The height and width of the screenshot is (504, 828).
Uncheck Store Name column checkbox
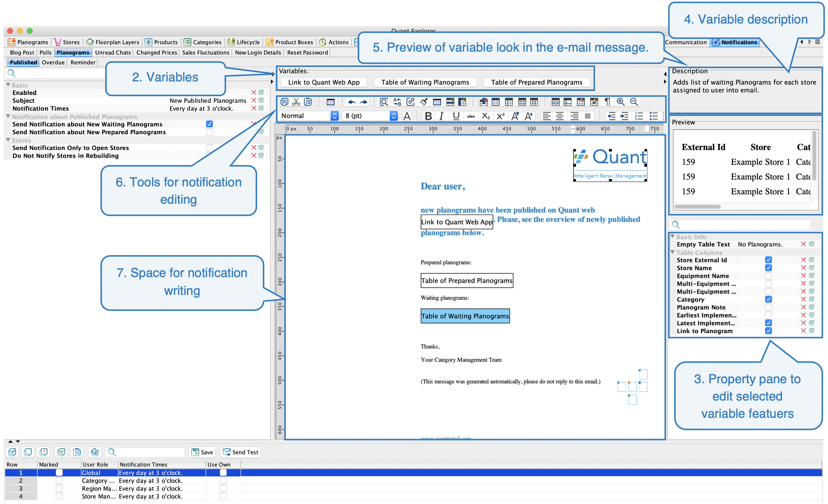[768, 268]
